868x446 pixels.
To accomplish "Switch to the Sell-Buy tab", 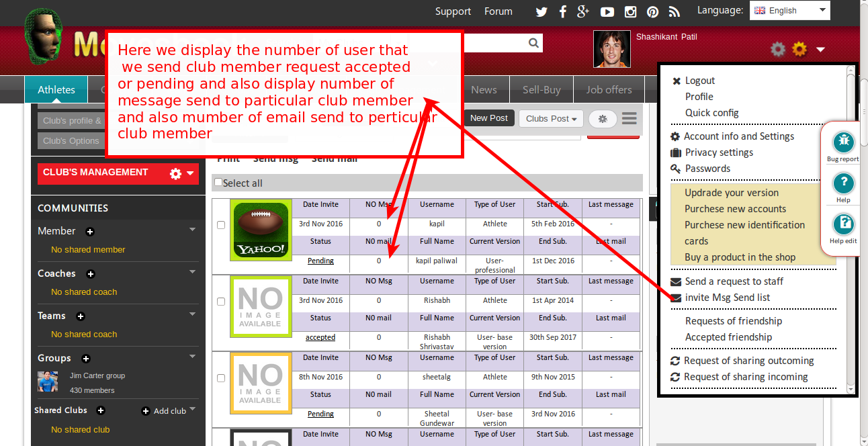I will tap(541, 90).
